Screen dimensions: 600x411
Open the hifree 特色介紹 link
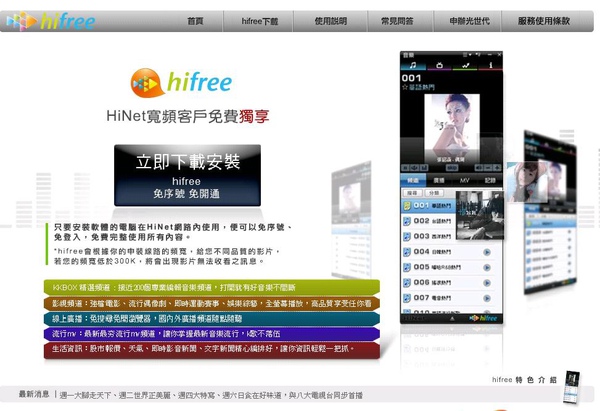pos(524,380)
